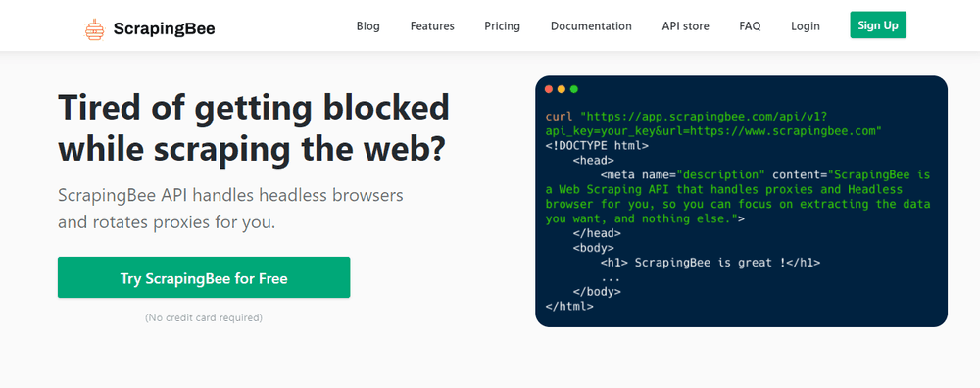Click the red dot in code window
This screenshot has height=388, width=980.
pyautogui.click(x=549, y=89)
